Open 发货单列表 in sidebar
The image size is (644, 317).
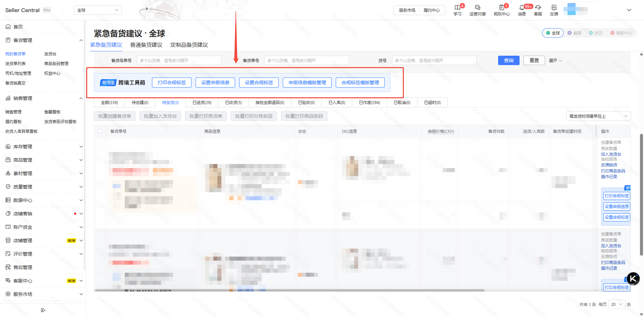(x=15, y=63)
